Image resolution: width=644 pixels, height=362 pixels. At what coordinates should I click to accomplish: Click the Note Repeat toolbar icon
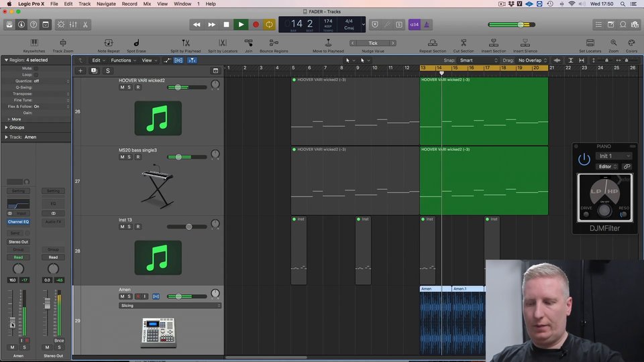[109, 43]
